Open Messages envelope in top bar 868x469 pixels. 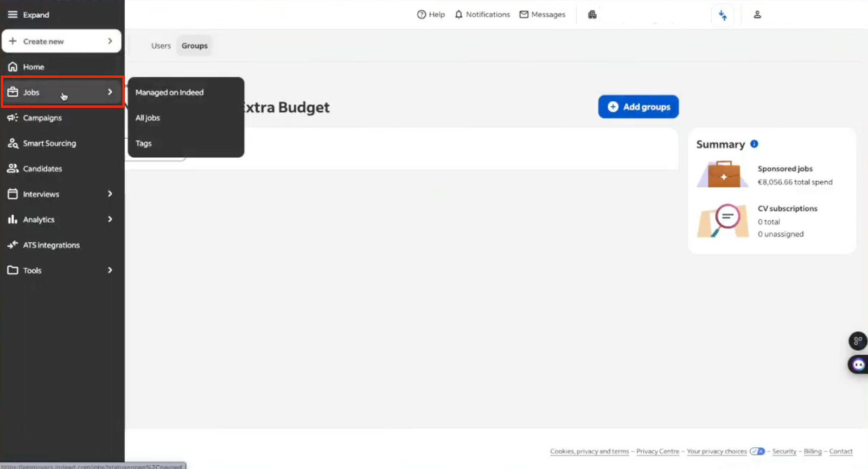coord(524,15)
